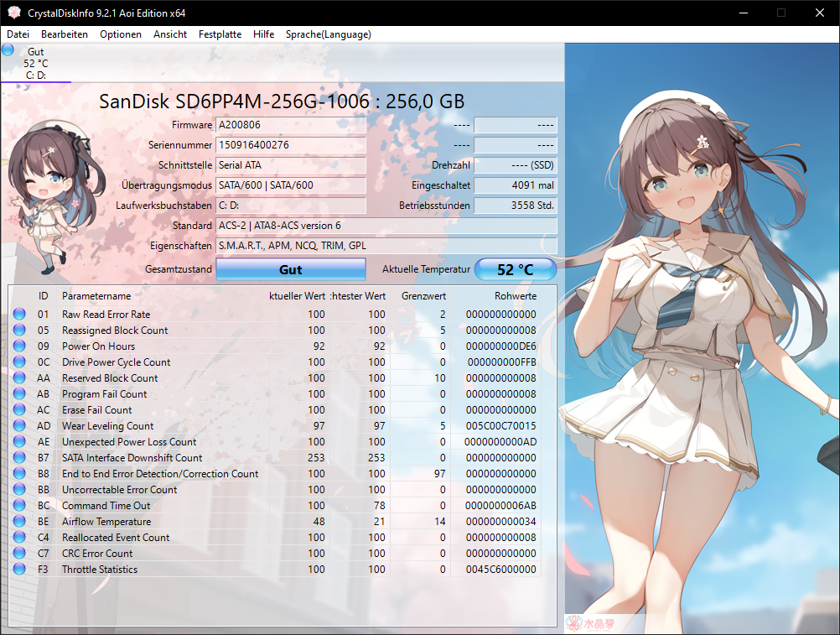The height and width of the screenshot is (635, 840).
Task: Click the Parametername column header
Action: coord(96,296)
